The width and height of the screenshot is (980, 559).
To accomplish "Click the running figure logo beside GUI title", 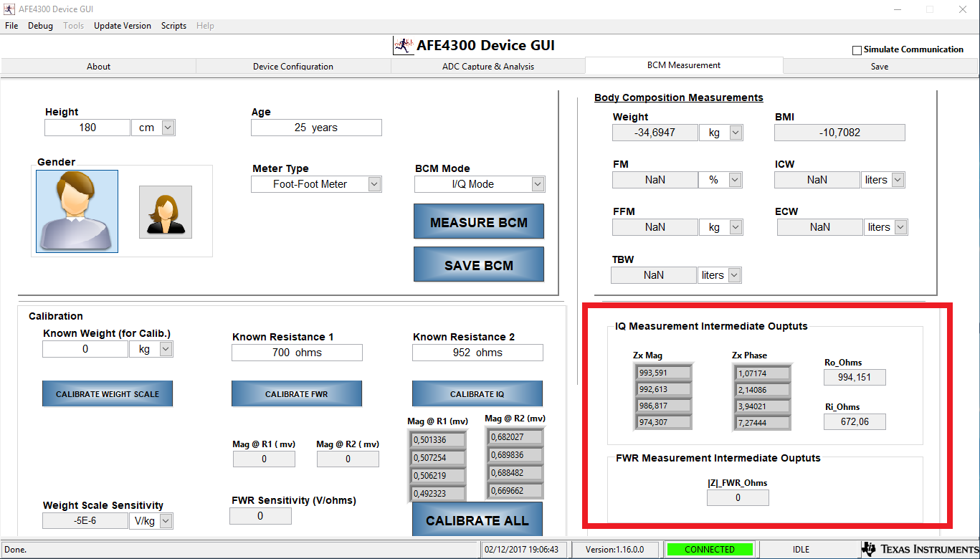I will (404, 46).
